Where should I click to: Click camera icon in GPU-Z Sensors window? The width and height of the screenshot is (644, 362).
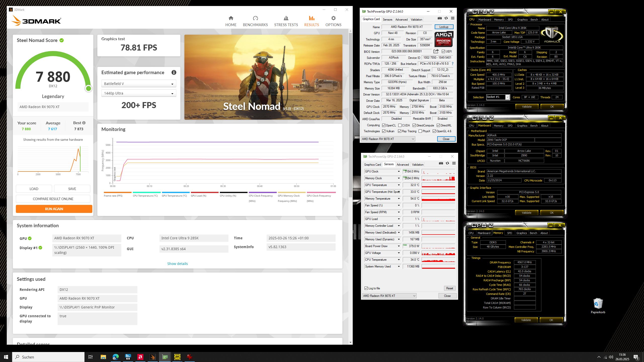pos(441,163)
